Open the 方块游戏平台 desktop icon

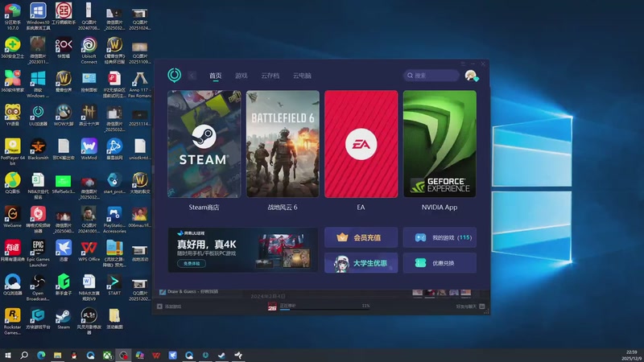pos(38,319)
